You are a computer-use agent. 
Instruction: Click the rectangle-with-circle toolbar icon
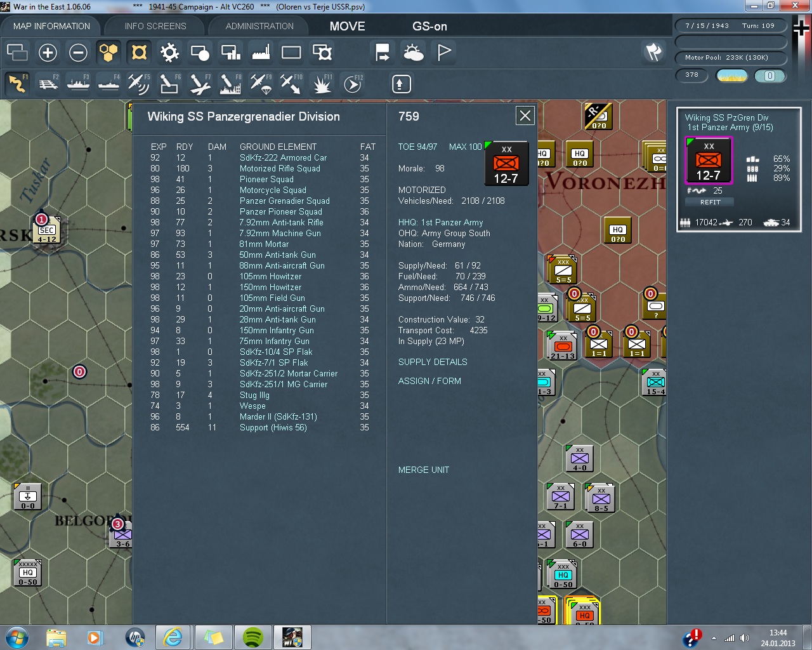coord(200,52)
